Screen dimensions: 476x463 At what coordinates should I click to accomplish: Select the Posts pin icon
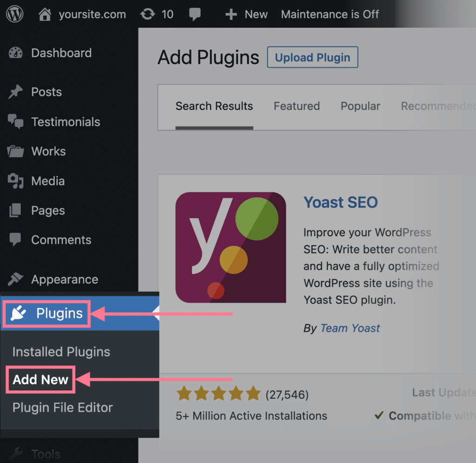pos(15,92)
